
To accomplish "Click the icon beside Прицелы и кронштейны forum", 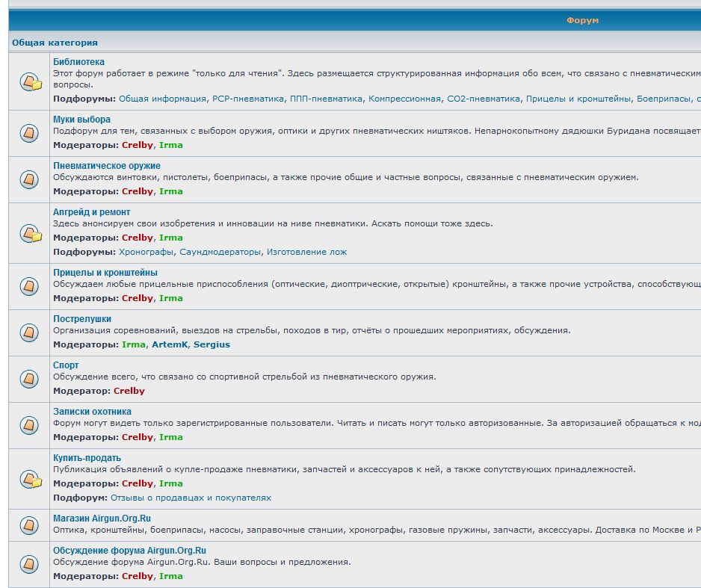I will tap(29, 286).
